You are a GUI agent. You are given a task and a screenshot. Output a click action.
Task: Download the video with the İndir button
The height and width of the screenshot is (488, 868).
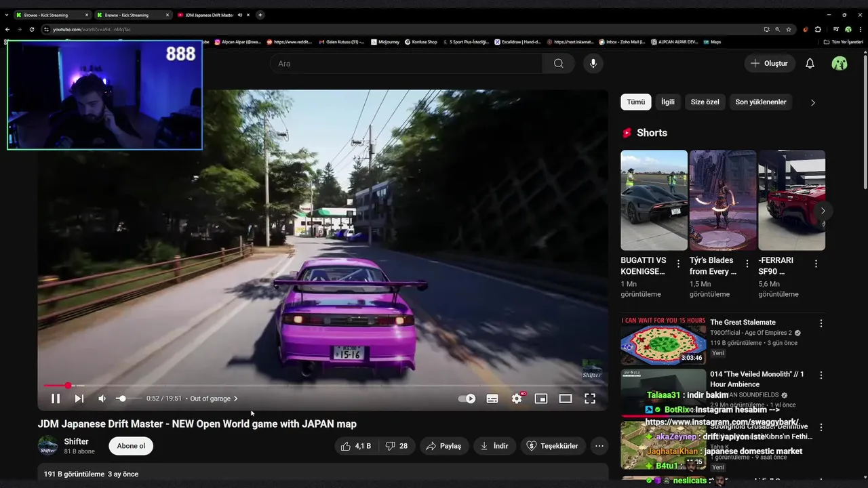coord(494,446)
